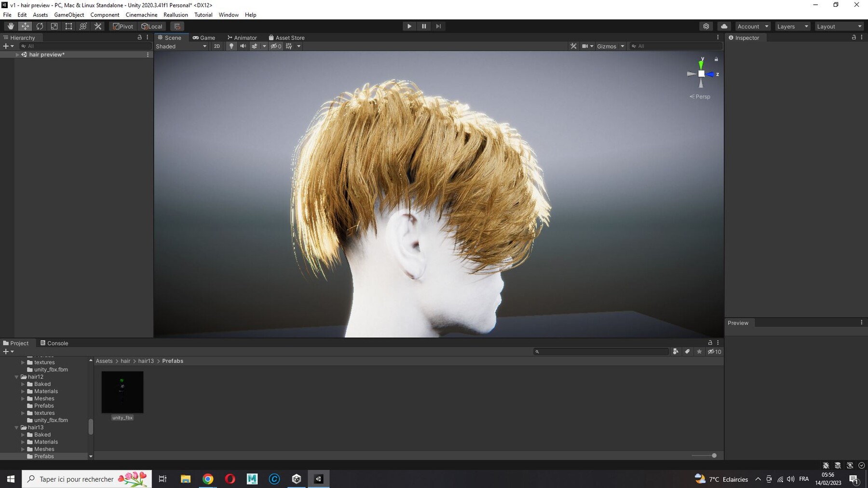Expand the hair preview scene in Hierarchy
Viewport: 868px width, 488px height.
[17, 55]
